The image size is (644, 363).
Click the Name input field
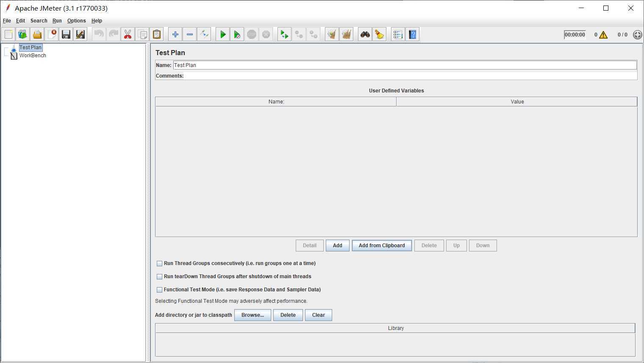coord(405,65)
